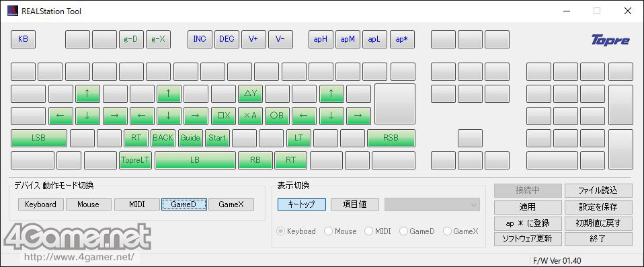Click the V+ volume up key
This screenshot has height=267, width=644.
click(x=253, y=40)
